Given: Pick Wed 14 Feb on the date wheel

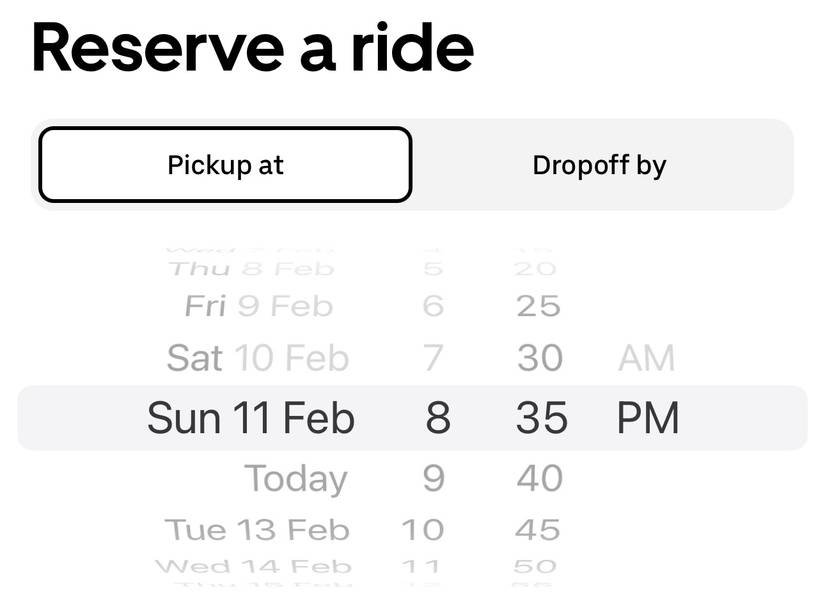Looking at the screenshot, I should [x=256, y=565].
